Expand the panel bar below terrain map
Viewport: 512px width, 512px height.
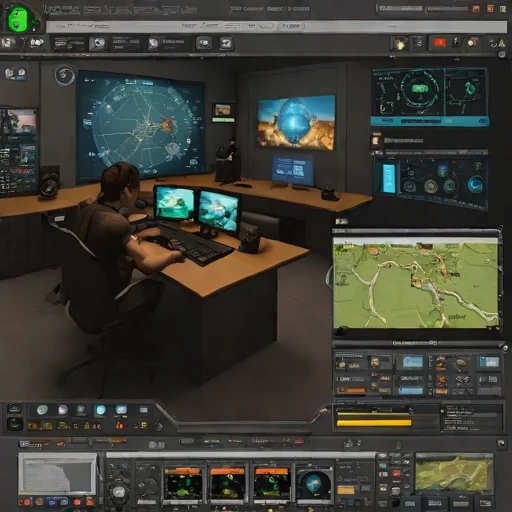pos(418,343)
